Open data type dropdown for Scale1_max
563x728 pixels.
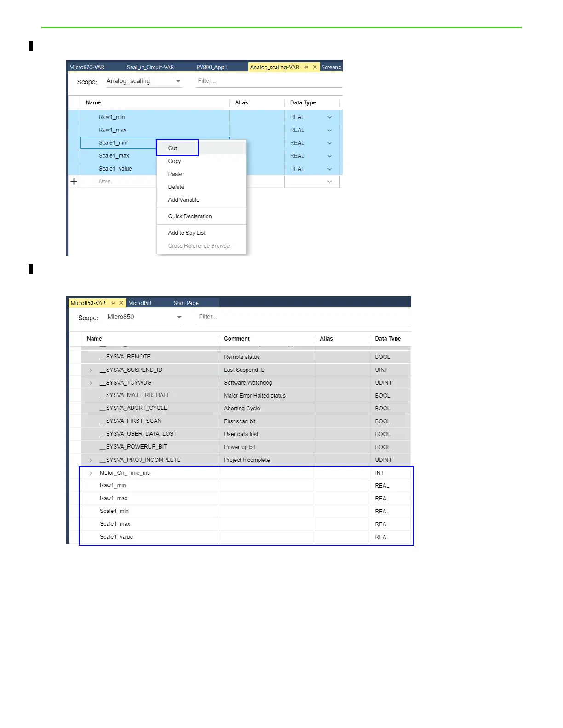pos(329,156)
